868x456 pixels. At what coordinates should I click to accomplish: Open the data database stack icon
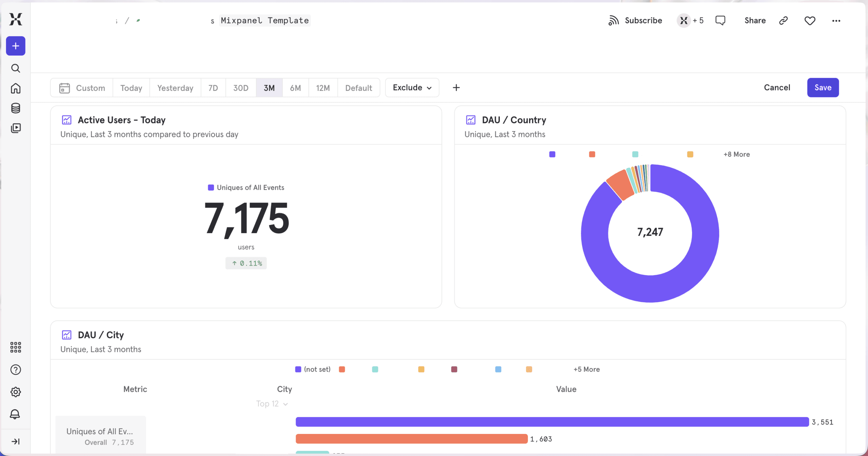(x=16, y=108)
